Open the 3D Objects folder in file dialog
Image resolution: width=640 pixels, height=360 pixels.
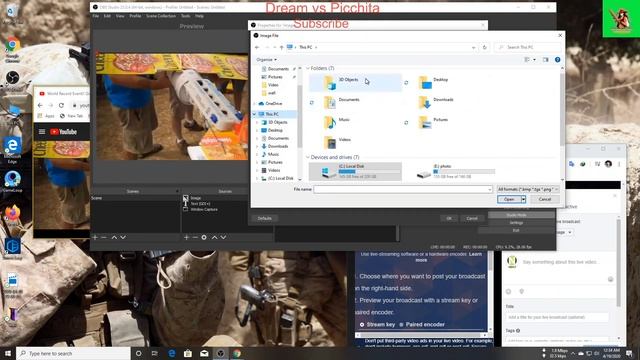coord(354,83)
